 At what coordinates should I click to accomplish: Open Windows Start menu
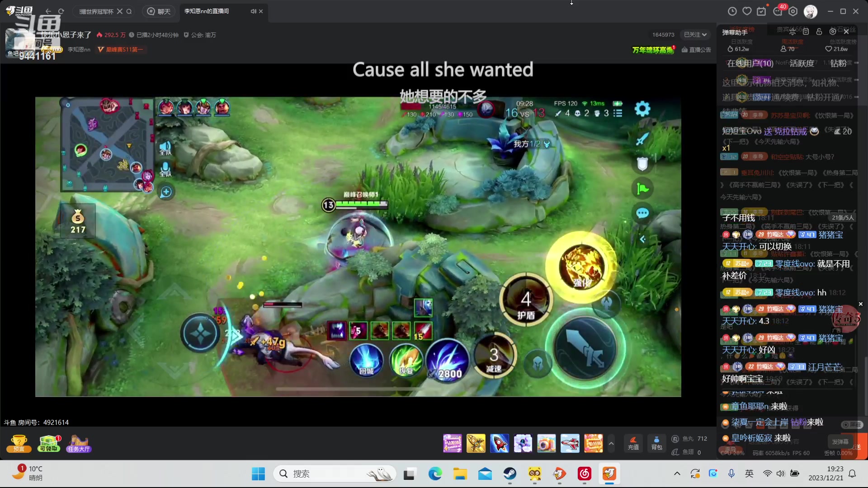(x=258, y=474)
